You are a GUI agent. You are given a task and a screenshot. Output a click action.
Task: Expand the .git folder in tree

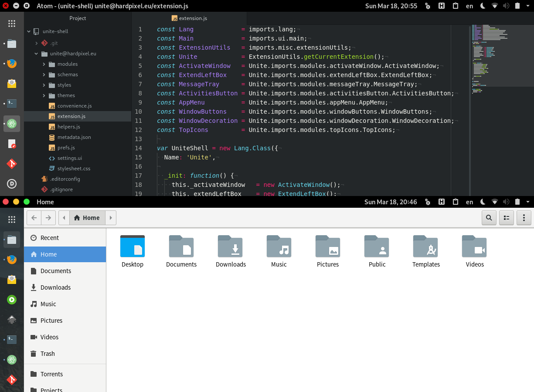[x=37, y=43]
